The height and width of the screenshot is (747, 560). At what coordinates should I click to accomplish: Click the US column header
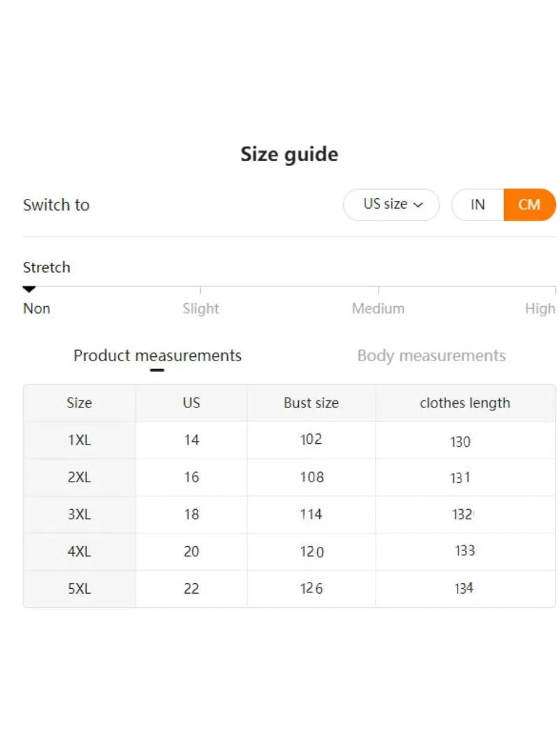coord(191,403)
